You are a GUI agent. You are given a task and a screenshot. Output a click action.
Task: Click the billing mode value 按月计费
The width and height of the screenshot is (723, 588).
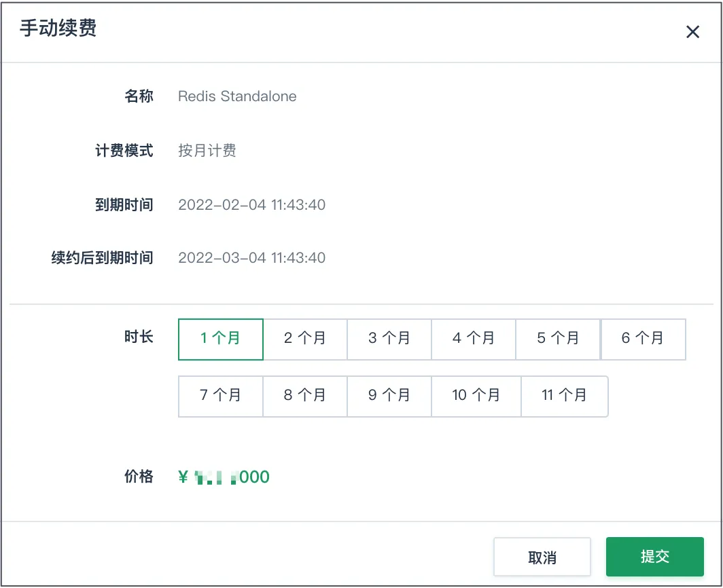point(207,150)
